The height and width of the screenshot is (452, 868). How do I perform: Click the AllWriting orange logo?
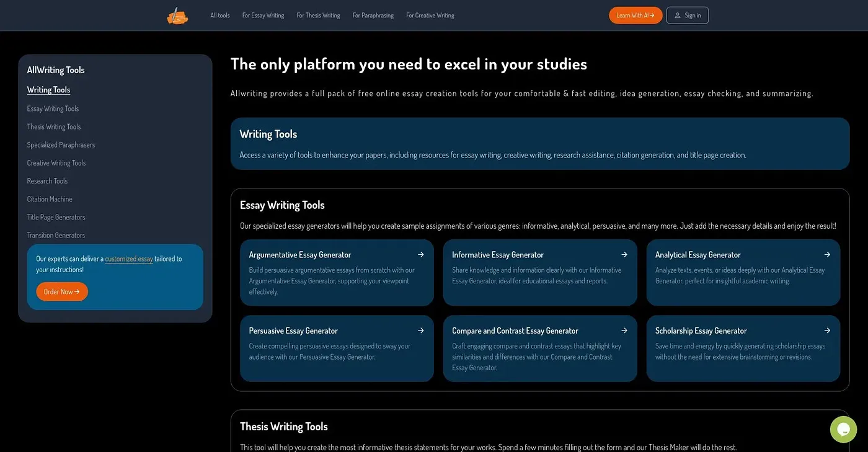pos(177,16)
